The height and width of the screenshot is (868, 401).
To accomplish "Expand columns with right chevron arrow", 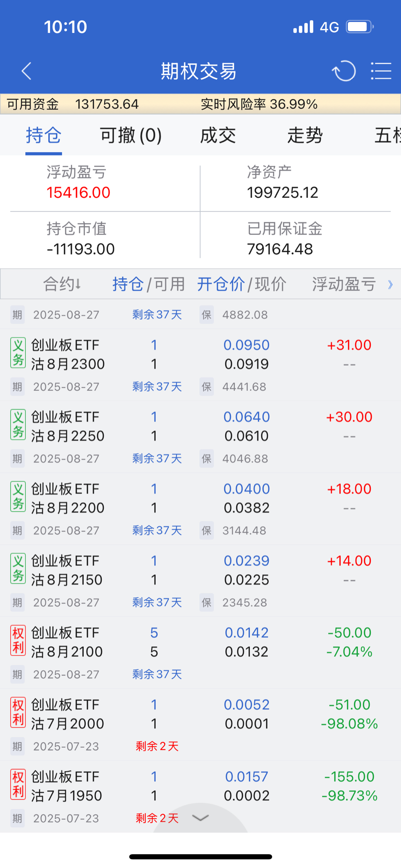I will [x=390, y=285].
